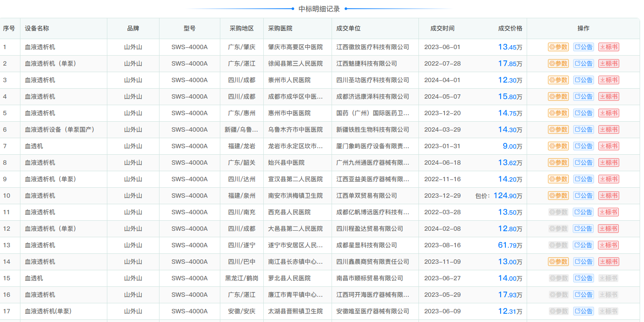Download 标书 for row 3 崇州市人民医院
The width and height of the screenshot is (644, 322).
click(x=609, y=80)
